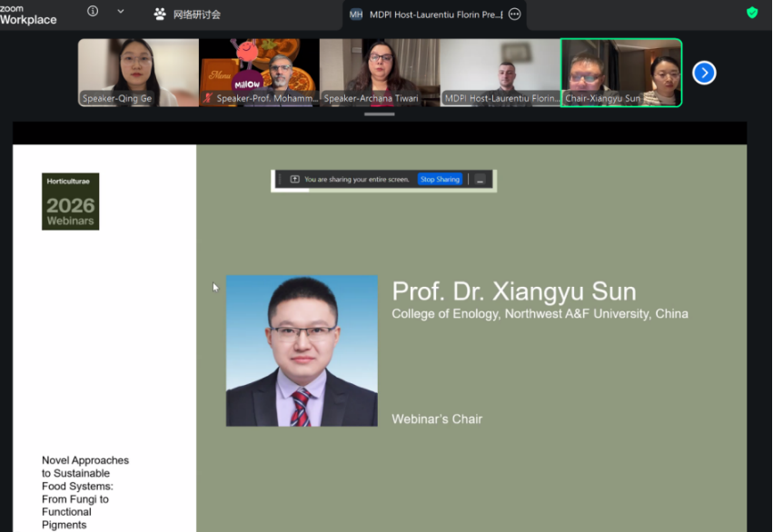Viewport: 773px width, 532px height.
Task: Select the MDPI Host-Laurentiu Florin tab
Action: [425, 15]
